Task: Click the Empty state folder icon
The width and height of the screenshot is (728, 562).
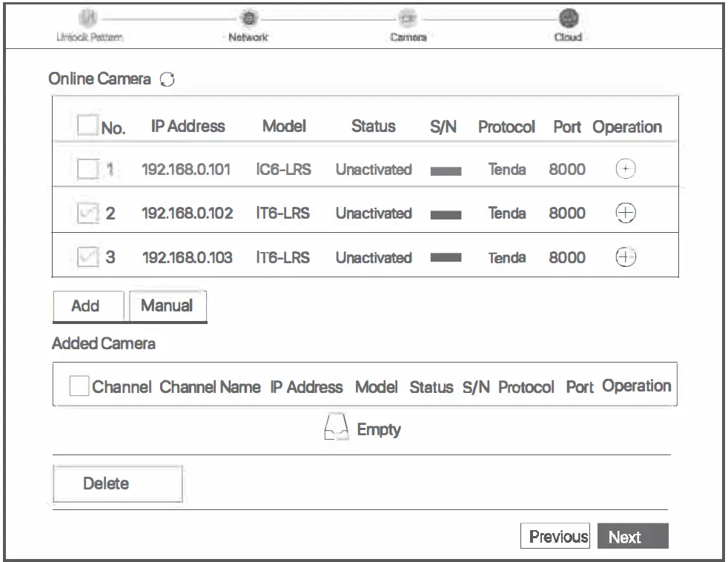Action: (335, 426)
